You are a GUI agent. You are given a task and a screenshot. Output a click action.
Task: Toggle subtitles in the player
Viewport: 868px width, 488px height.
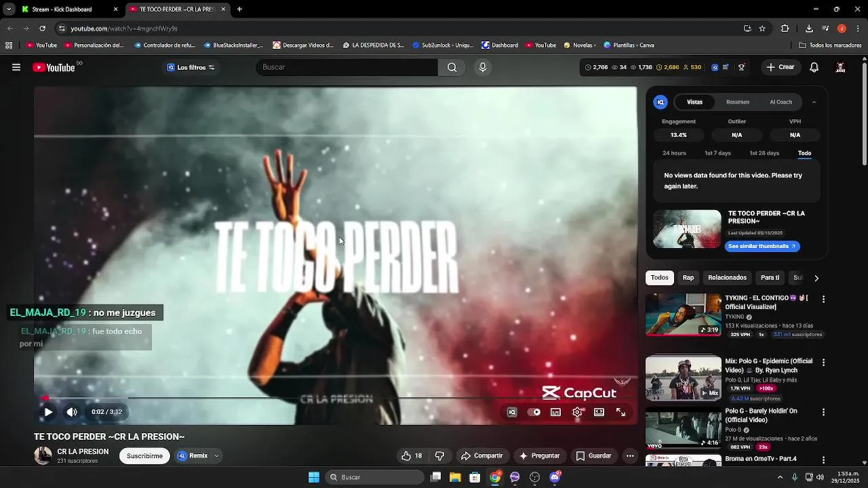[x=556, y=412]
